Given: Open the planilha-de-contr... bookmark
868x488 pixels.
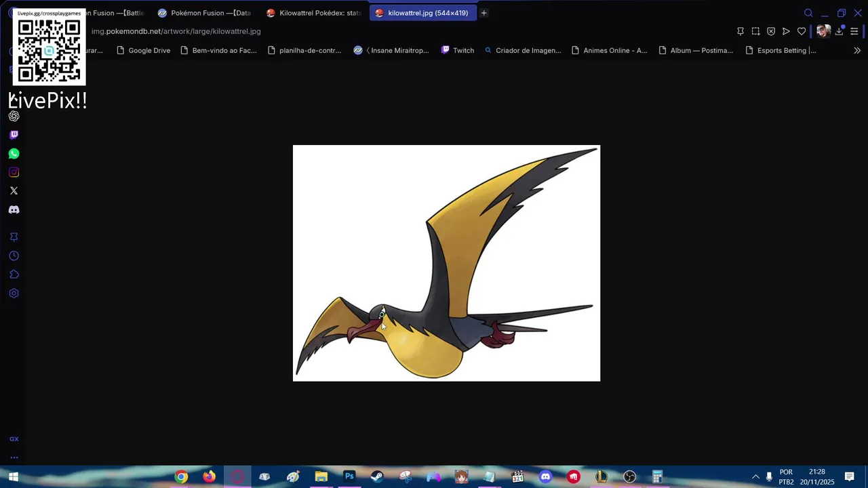Looking at the screenshot, I should point(304,50).
